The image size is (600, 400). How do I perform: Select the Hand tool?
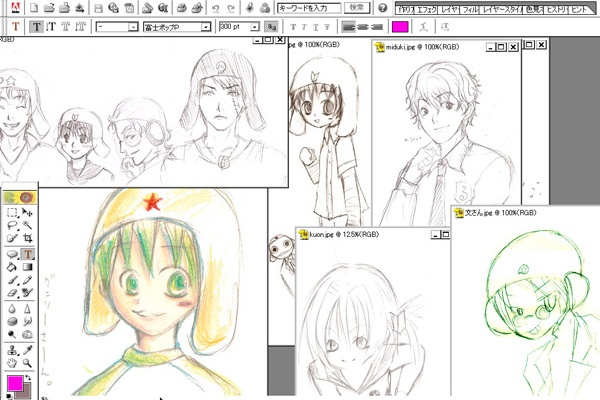pos(12,364)
